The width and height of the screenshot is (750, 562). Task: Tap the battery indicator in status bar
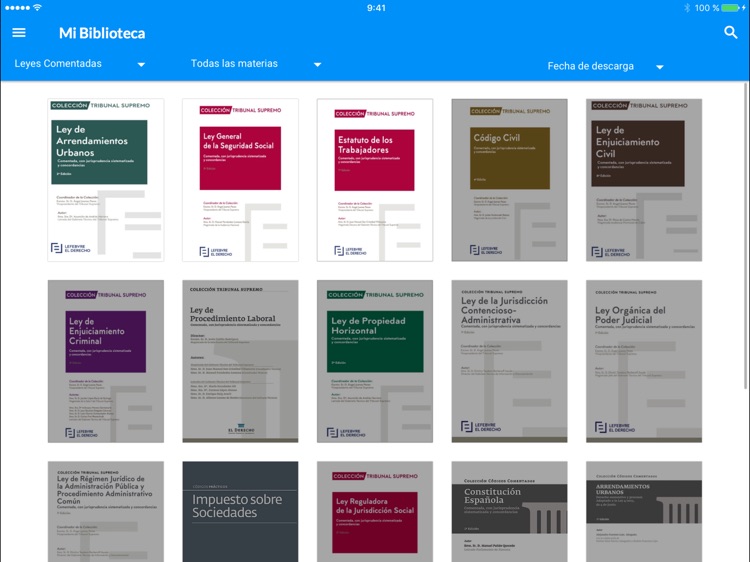tap(729, 8)
